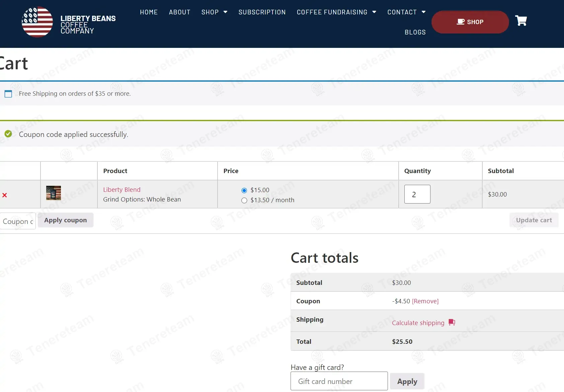The image size is (564, 392).
Task: Click the 'Have a gift card?' label
Action: [x=317, y=367]
